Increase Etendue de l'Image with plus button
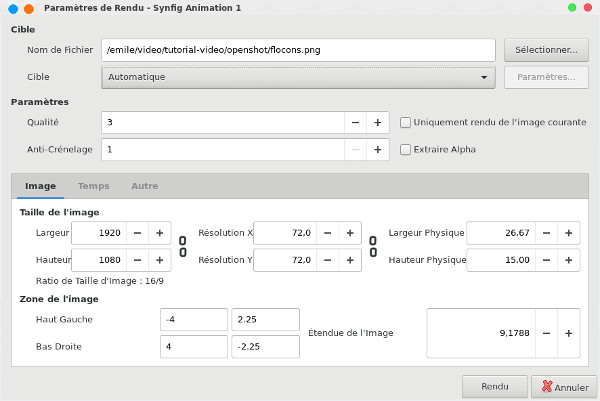The height and width of the screenshot is (401, 600). click(568, 333)
